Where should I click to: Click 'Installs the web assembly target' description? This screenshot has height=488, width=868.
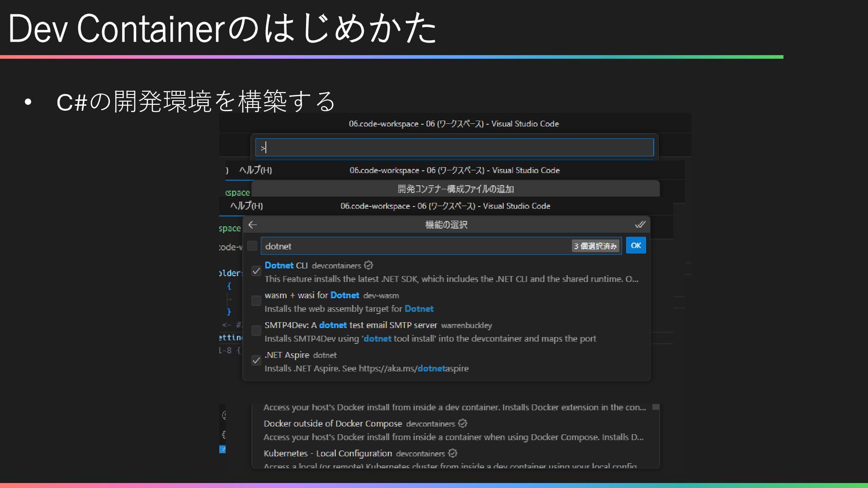349,309
